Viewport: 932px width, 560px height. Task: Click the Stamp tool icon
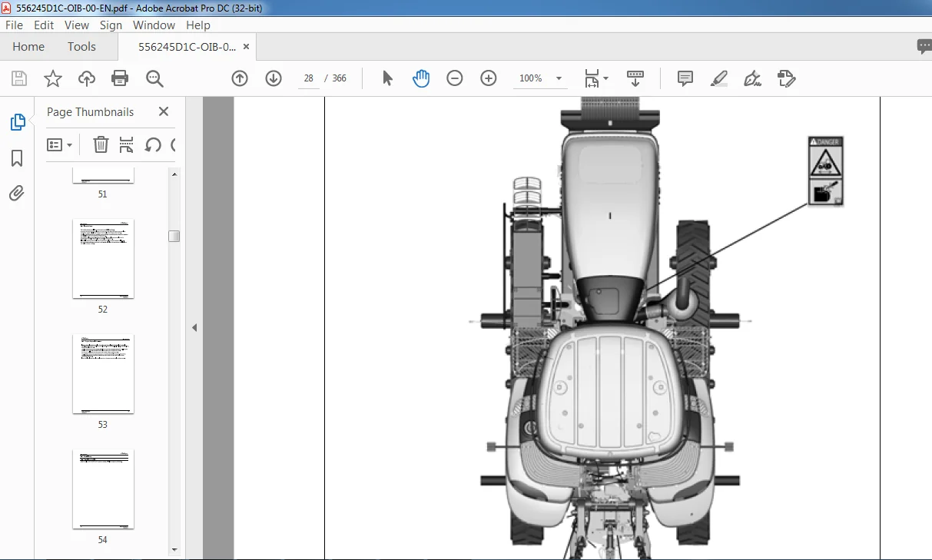point(786,78)
